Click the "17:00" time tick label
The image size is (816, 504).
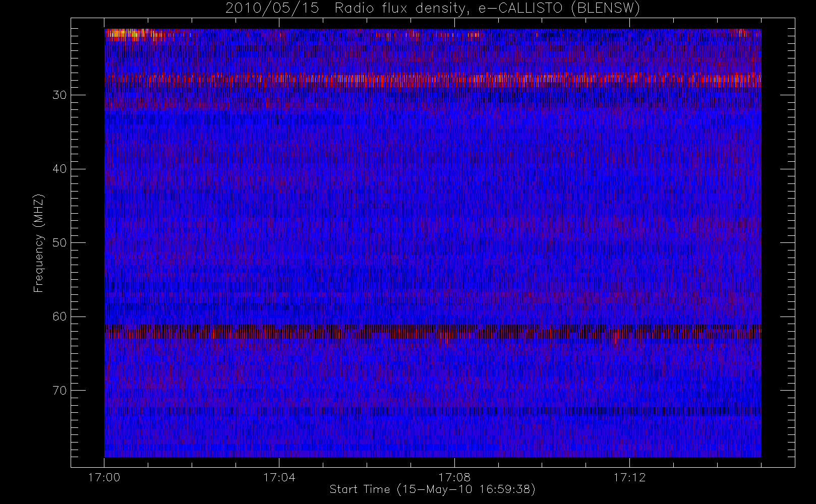[104, 477]
